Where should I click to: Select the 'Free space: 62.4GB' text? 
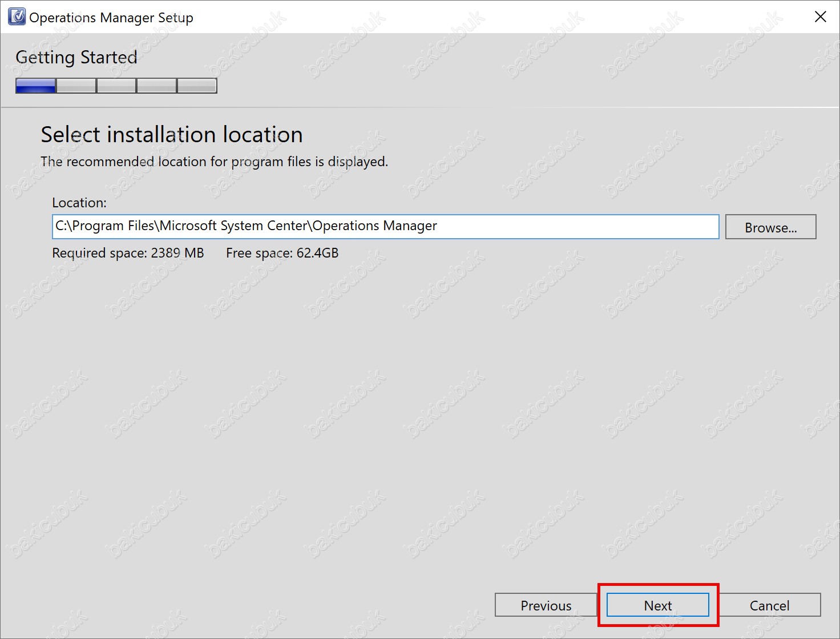pyautogui.click(x=282, y=253)
